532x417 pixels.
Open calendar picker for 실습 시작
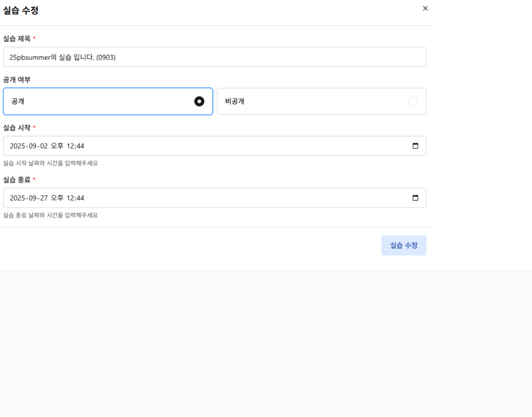click(415, 146)
